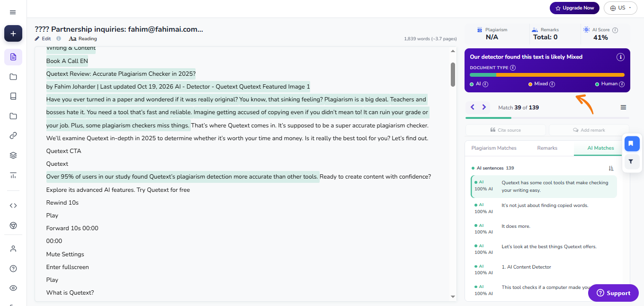Click the scrollbar down arrow
The height and width of the screenshot is (306, 644).
point(453,297)
